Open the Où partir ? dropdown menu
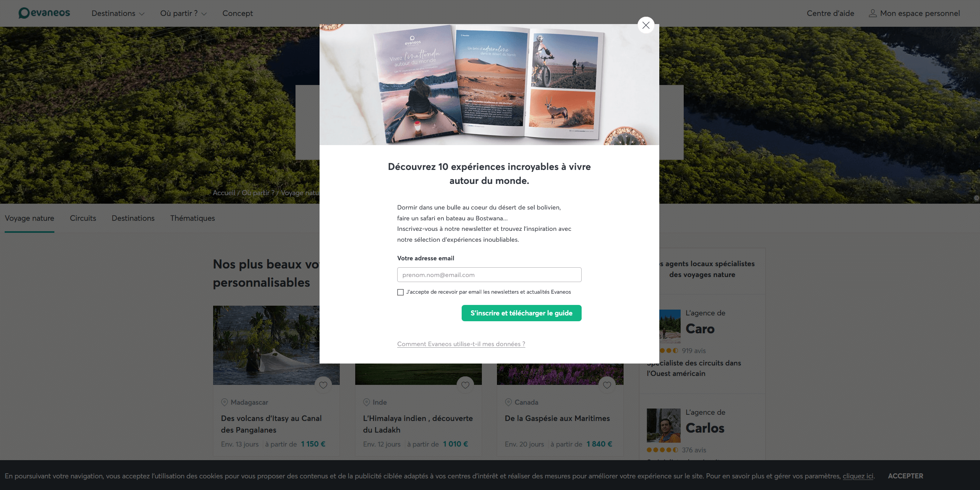The image size is (980, 490). click(183, 13)
